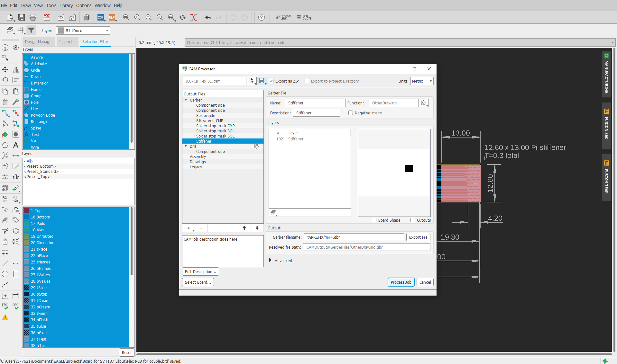
Task: Click the SCH/BRD switch icon
Action: pos(47,17)
